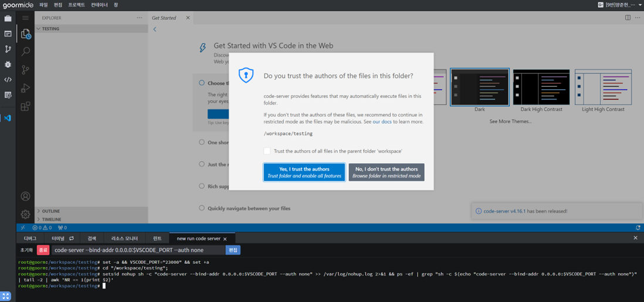This screenshot has height=302, width=644.
Task: Click the code-server command input field
Action: [138, 250]
